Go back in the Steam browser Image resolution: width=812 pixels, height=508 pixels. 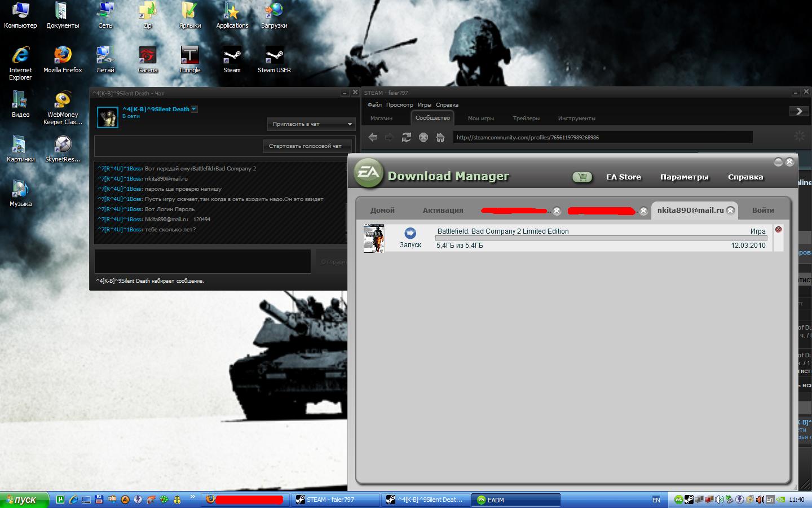pyautogui.click(x=373, y=137)
